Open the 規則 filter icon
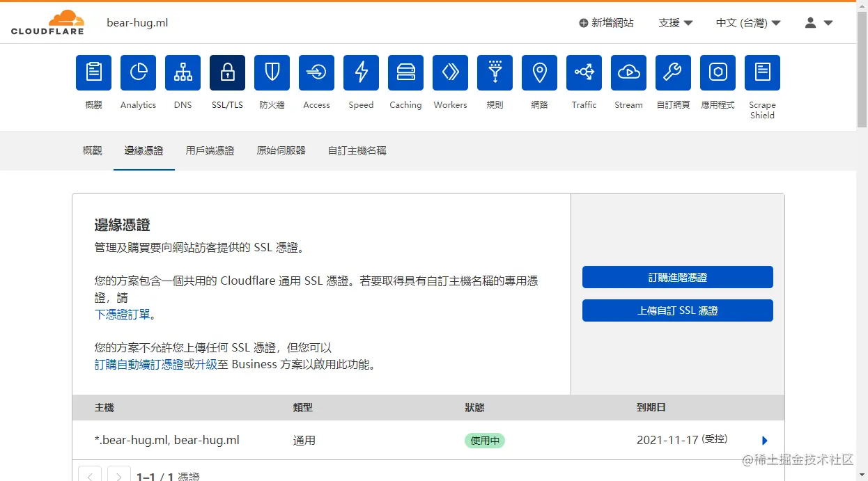The image size is (868, 481). 495,72
